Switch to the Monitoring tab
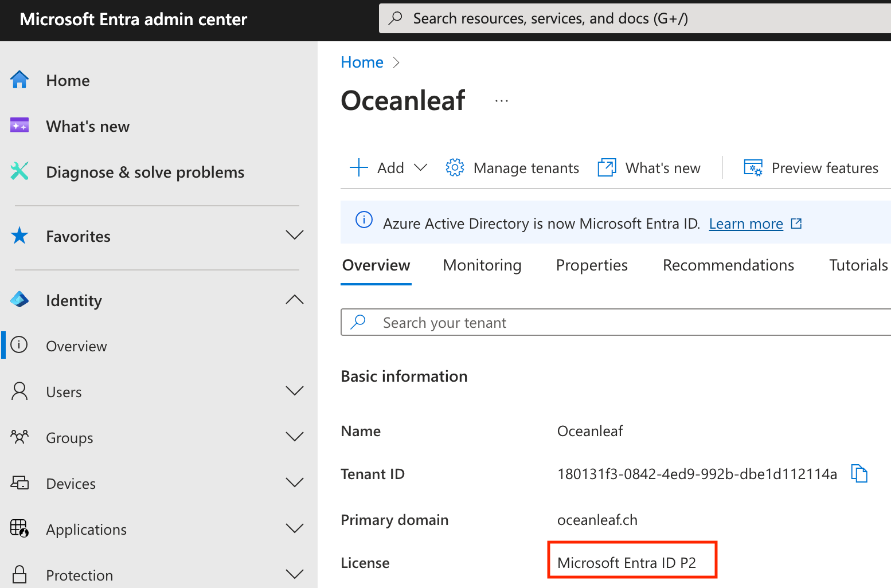 point(482,265)
